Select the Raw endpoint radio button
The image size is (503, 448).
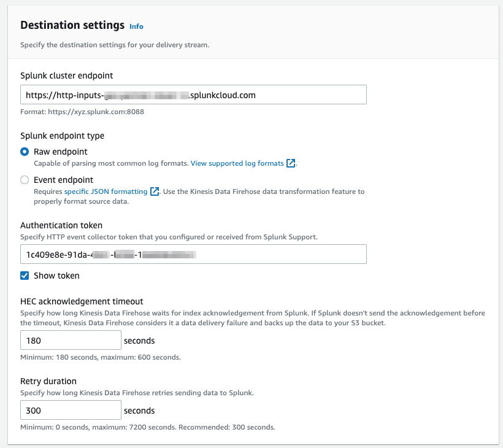coord(25,152)
